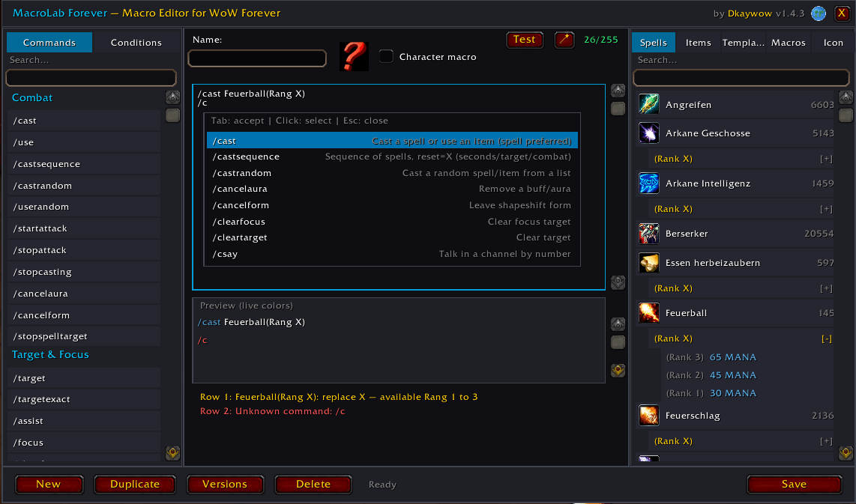
Task: Open the Versions dialog
Action: click(225, 485)
